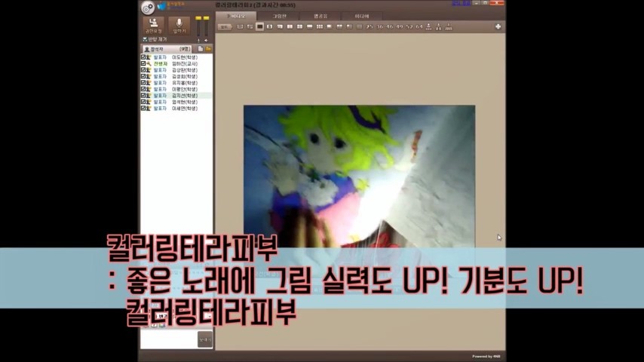This screenshot has height=362, width=644.
Task: Toggle checkbox for attendee 염석현(학생)
Action: coord(143,102)
